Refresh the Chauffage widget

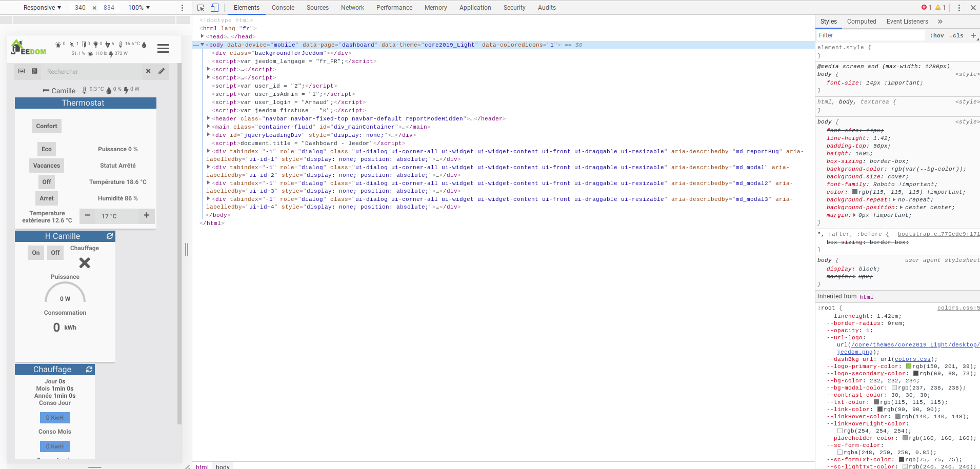click(x=89, y=370)
